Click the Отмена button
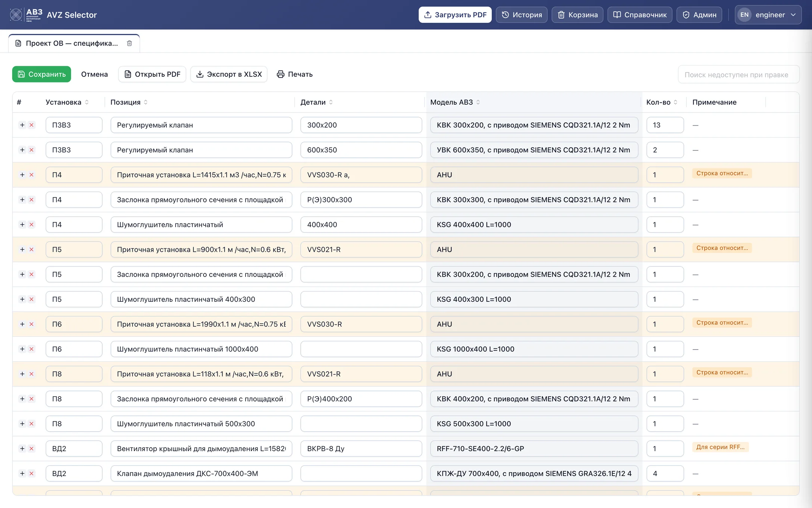 (x=94, y=74)
